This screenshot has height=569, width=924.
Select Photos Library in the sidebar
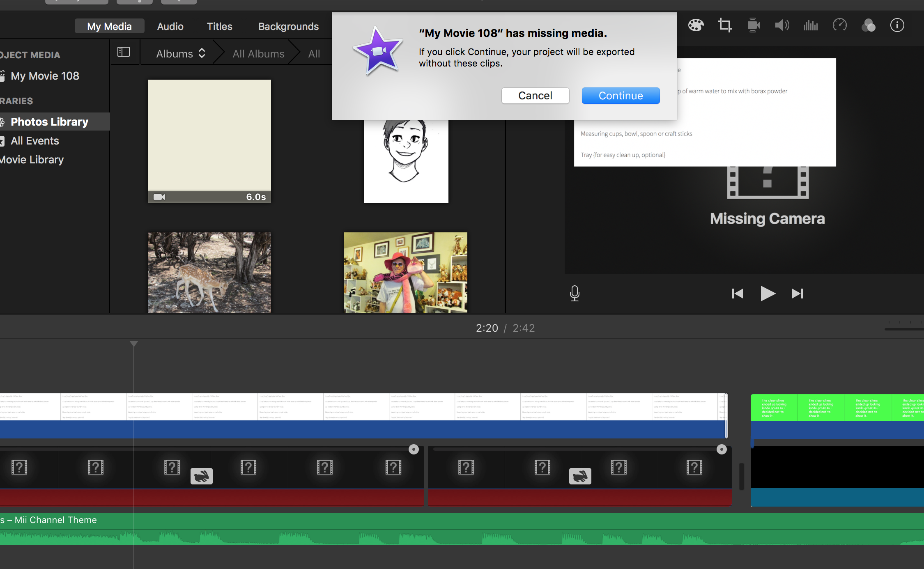click(x=49, y=122)
